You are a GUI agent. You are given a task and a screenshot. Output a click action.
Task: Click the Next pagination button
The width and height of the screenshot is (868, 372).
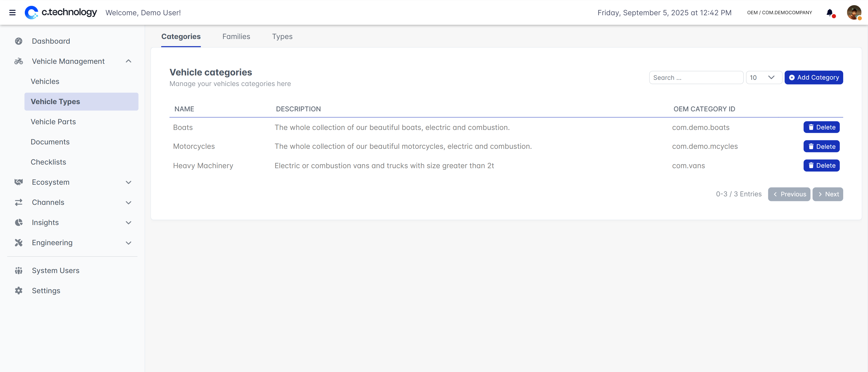pyautogui.click(x=827, y=194)
